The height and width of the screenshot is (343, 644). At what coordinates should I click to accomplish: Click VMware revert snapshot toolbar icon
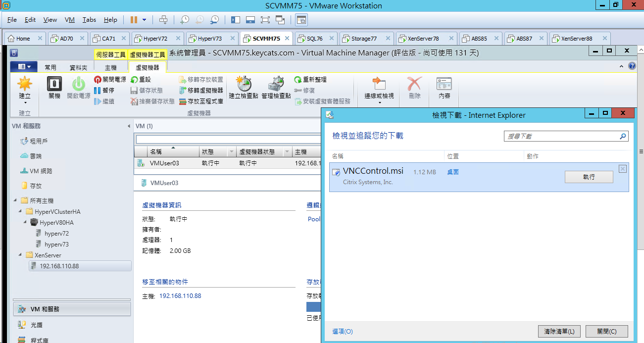(x=199, y=20)
